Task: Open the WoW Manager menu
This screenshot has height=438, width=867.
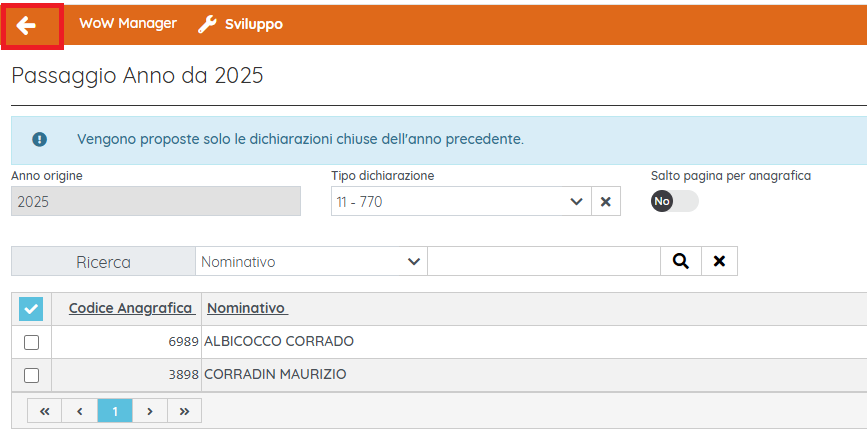Action: [x=128, y=24]
